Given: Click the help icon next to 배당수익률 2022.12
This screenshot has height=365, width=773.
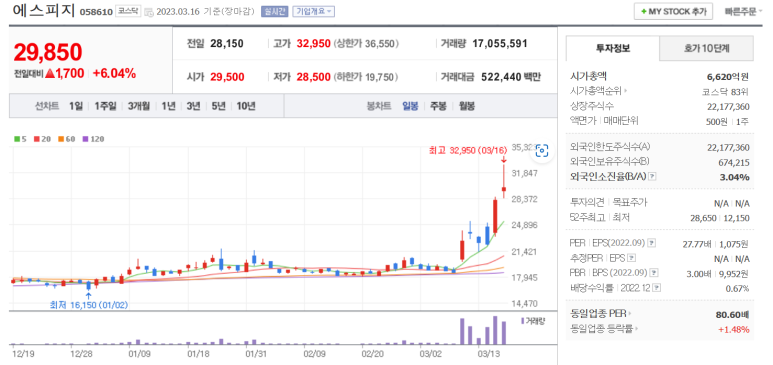Looking at the screenshot, I should pyautogui.click(x=657, y=288).
